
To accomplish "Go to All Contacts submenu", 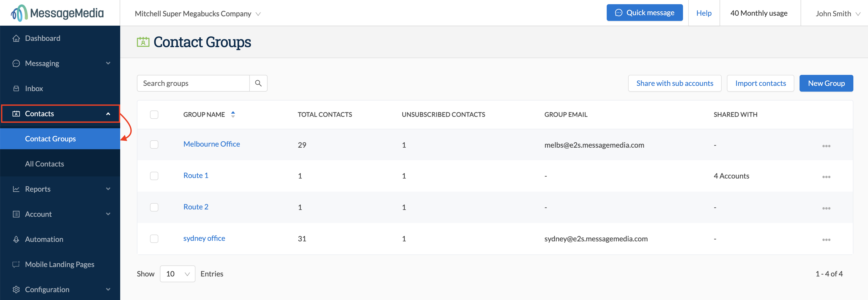I will pyautogui.click(x=44, y=164).
